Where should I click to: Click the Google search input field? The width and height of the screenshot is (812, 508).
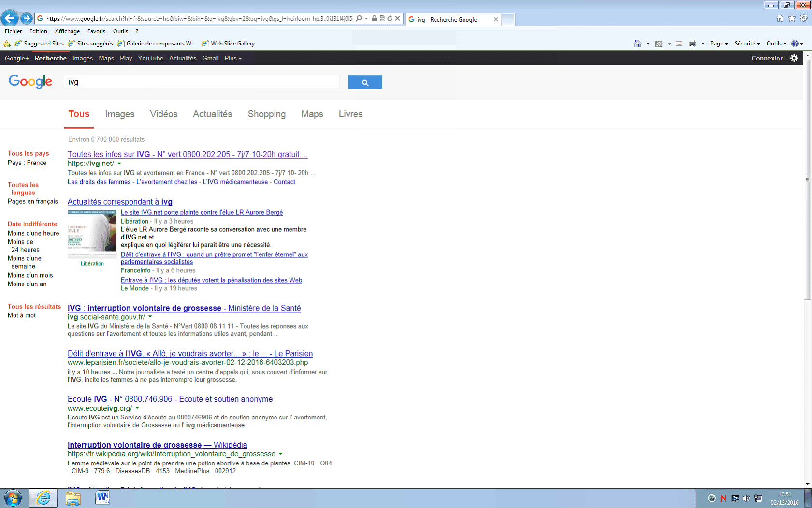[x=202, y=82]
